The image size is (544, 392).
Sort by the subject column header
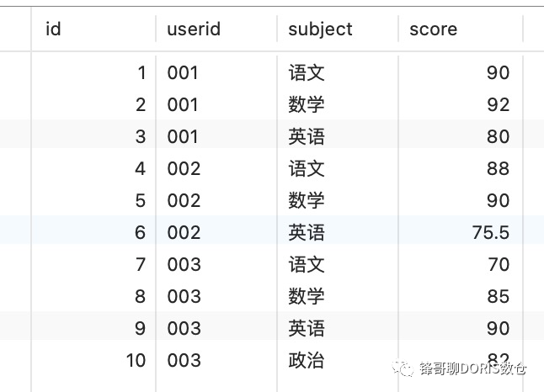(320, 29)
